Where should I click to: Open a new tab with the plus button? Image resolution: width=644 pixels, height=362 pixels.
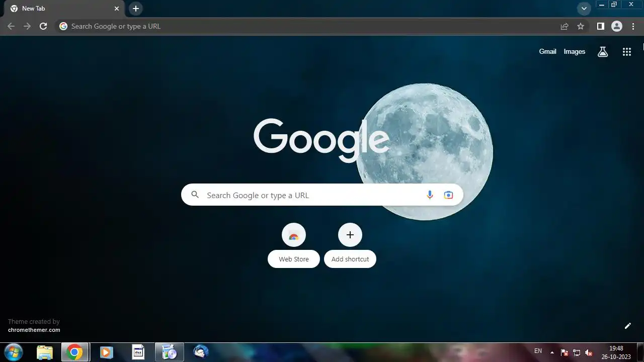136,9
